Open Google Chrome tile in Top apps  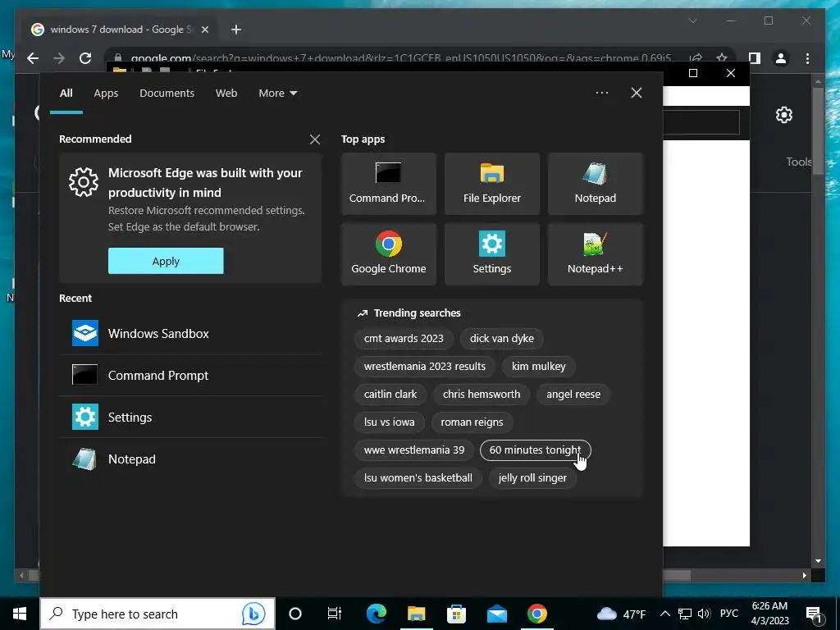[x=388, y=254]
